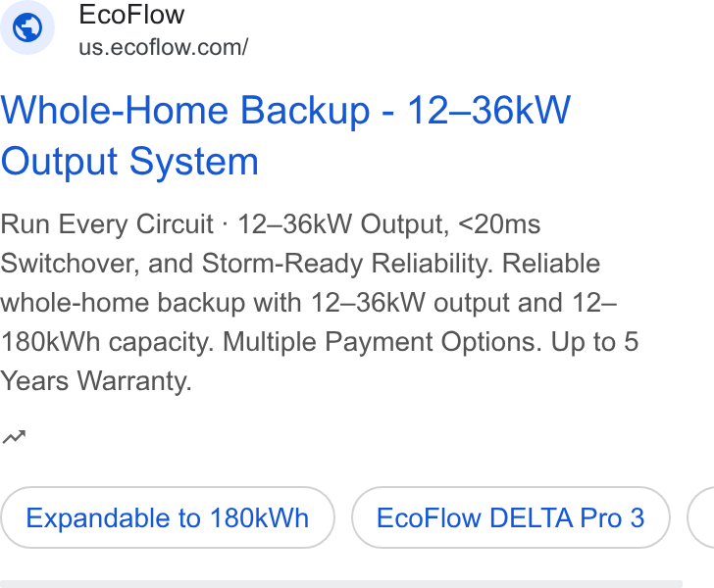This screenshot has height=588, width=714.
Task: Click the Storm-Ready Reliability phrase
Action: tap(347, 264)
